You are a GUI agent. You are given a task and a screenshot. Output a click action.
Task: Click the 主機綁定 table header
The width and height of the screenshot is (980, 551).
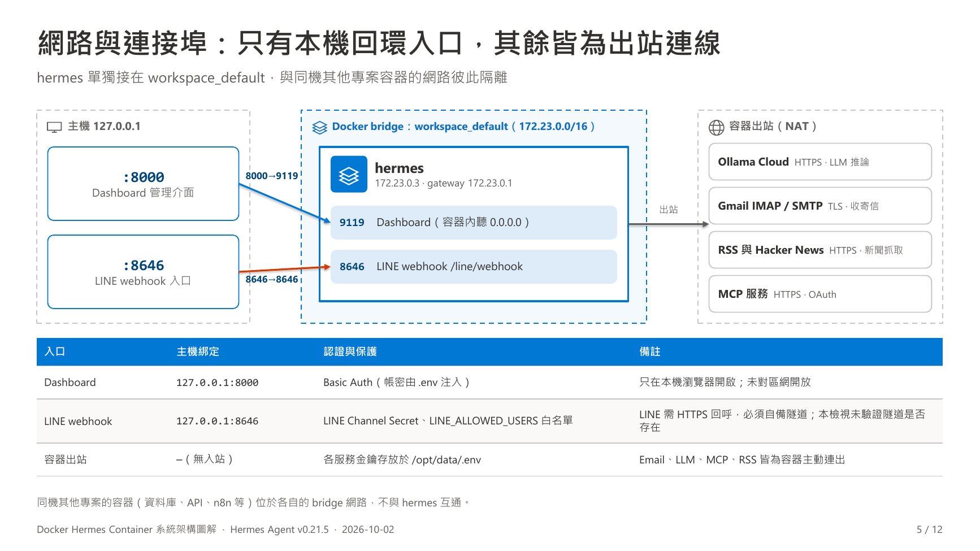(x=198, y=352)
